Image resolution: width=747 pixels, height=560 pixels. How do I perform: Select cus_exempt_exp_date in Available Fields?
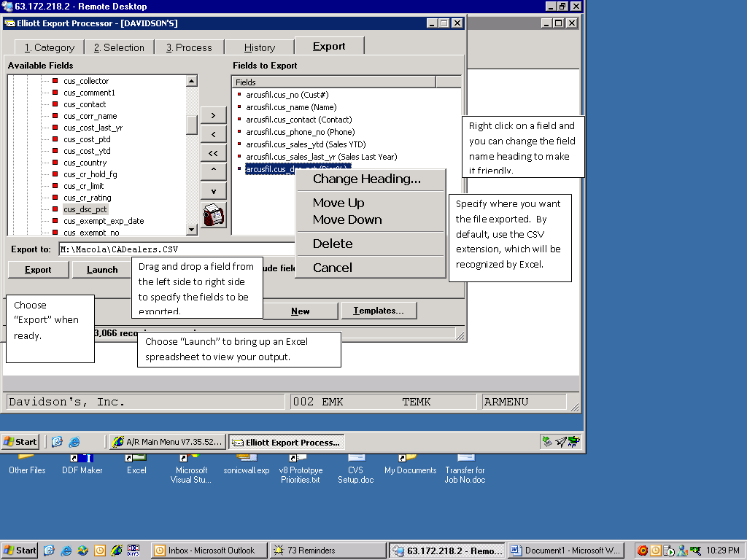pyautogui.click(x=104, y=221)
